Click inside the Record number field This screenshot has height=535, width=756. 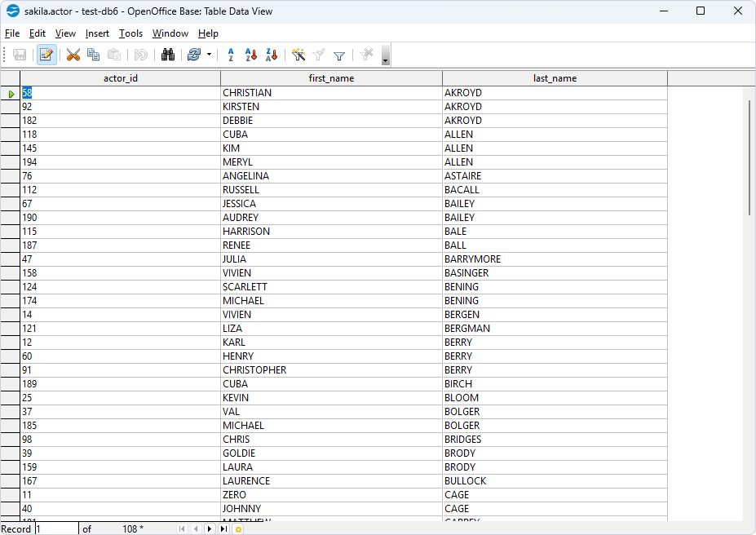click(x=54, y=528)
